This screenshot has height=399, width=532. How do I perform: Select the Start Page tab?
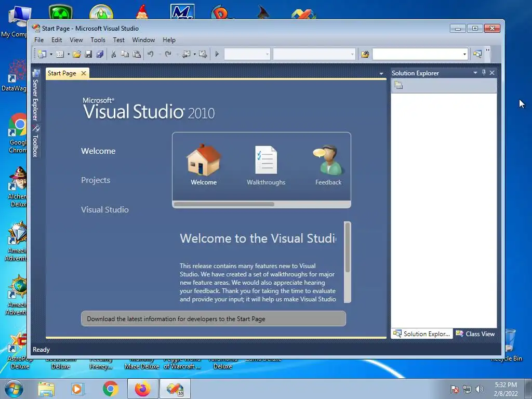tap(62, 73)
